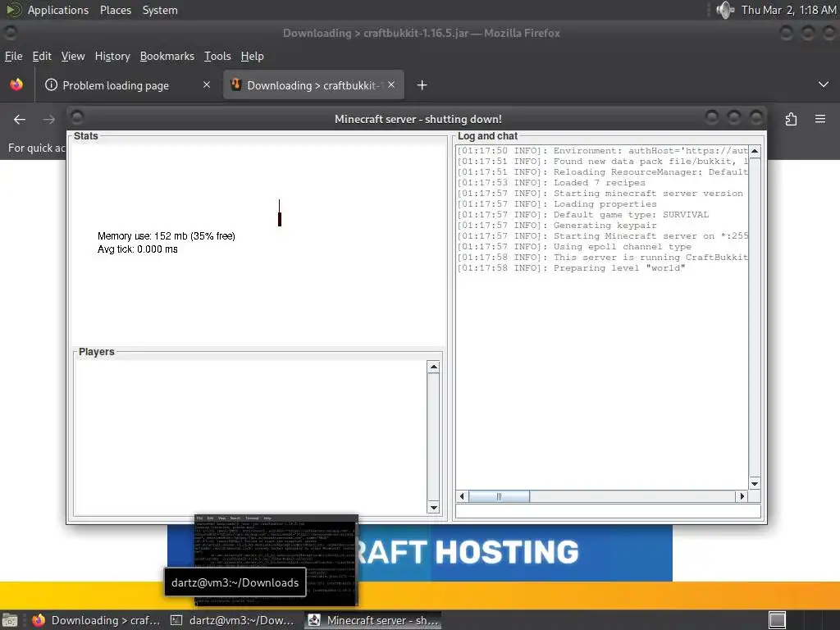Open the Applications menu in top panel
This screenshot has height=630, width=840.
click(58, 10)
